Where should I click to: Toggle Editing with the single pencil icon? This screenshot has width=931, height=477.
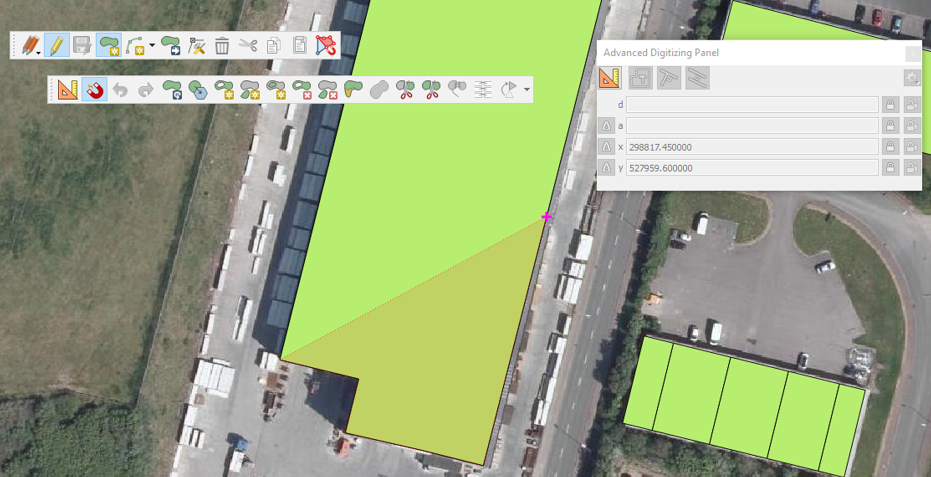click(56, 45)
